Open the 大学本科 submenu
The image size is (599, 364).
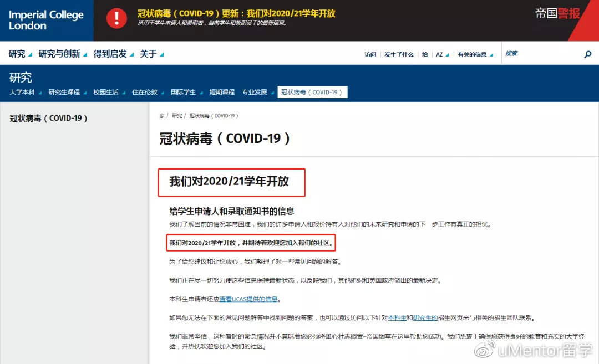pyautogui.click(x=26, y=93)
